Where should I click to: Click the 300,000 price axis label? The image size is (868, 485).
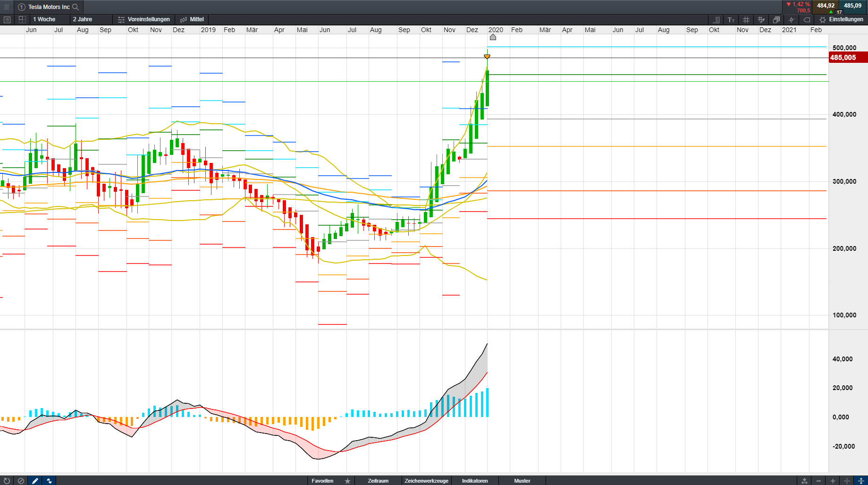pos(844,181)
